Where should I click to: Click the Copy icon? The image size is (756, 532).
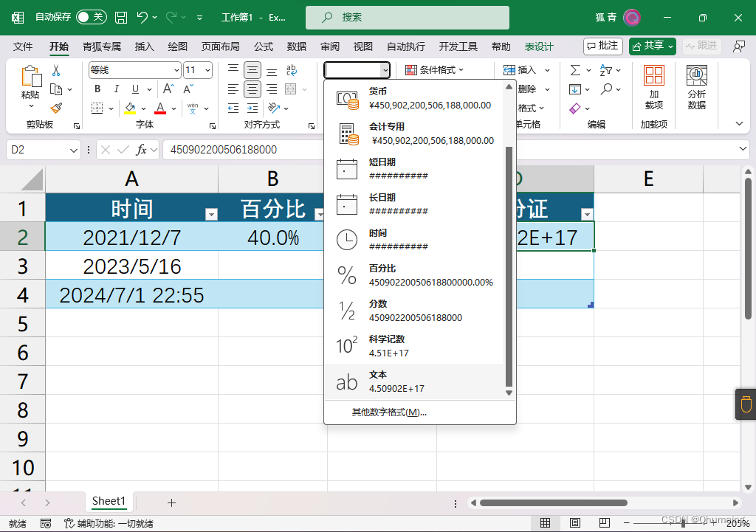[x=56, y=89]
